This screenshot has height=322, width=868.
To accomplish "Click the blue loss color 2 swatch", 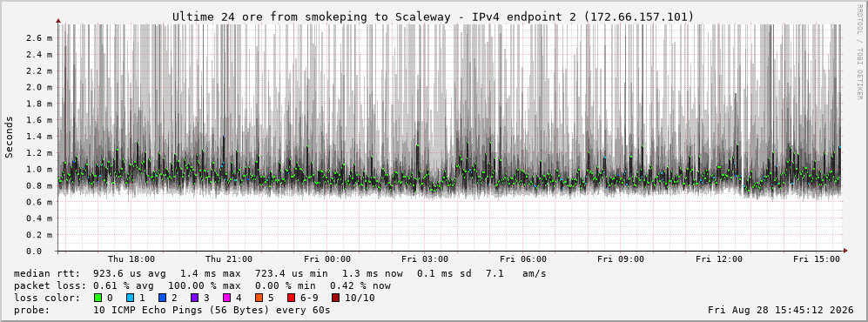I will coord(162,298).
